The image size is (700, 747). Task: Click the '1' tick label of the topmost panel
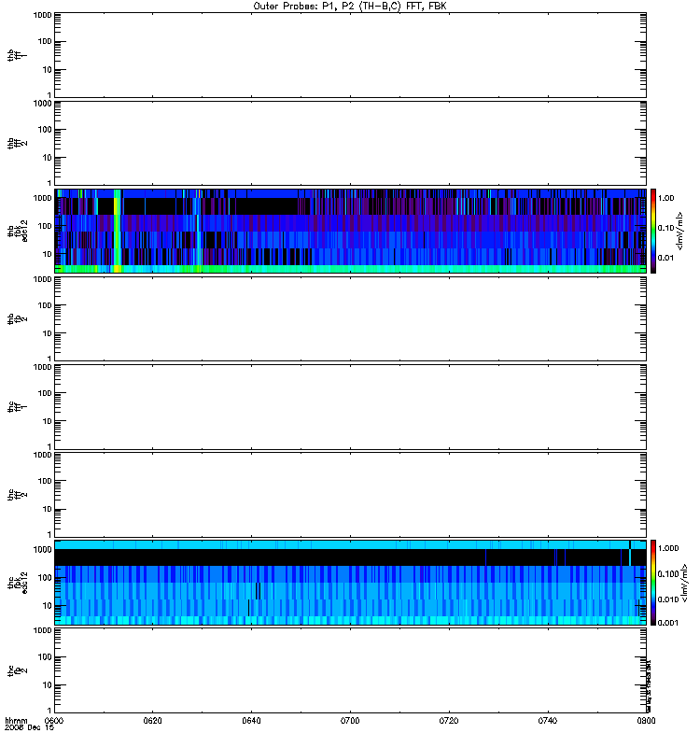coord(49,95)
